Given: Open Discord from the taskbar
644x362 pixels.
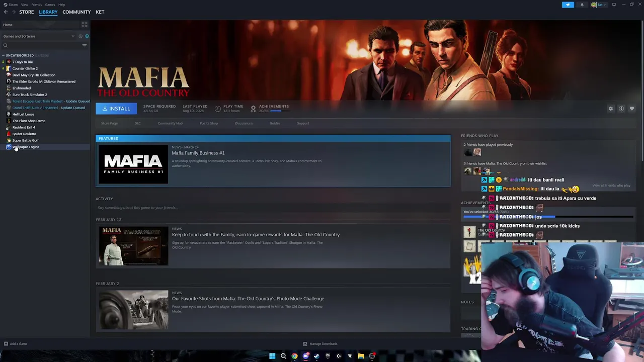Looking at the screenshot, I should pos(305,356).
